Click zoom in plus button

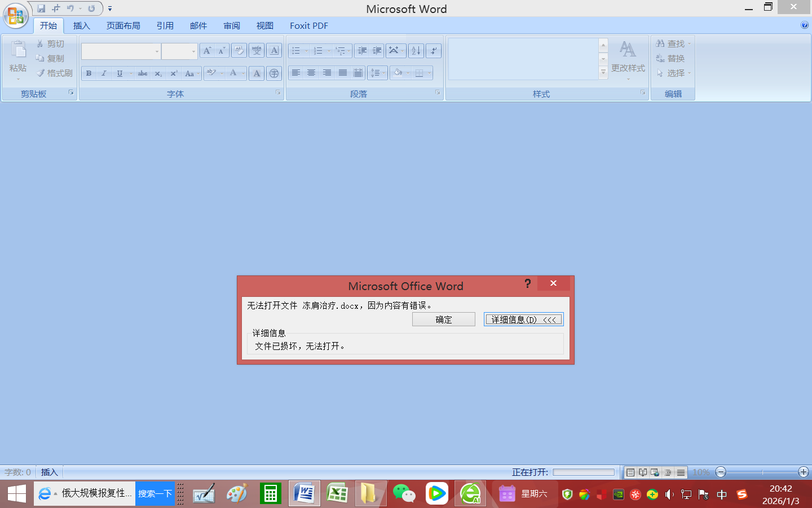[x=804, y=472]
